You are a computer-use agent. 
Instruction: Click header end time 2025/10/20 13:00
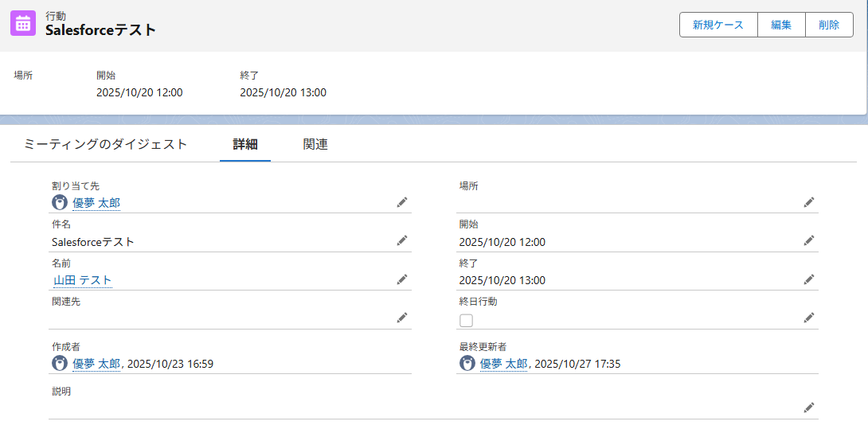[x=283, y=92]
